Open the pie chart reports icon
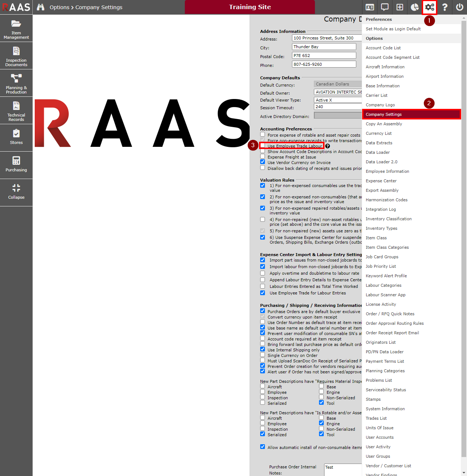 (x=414, y=7)
